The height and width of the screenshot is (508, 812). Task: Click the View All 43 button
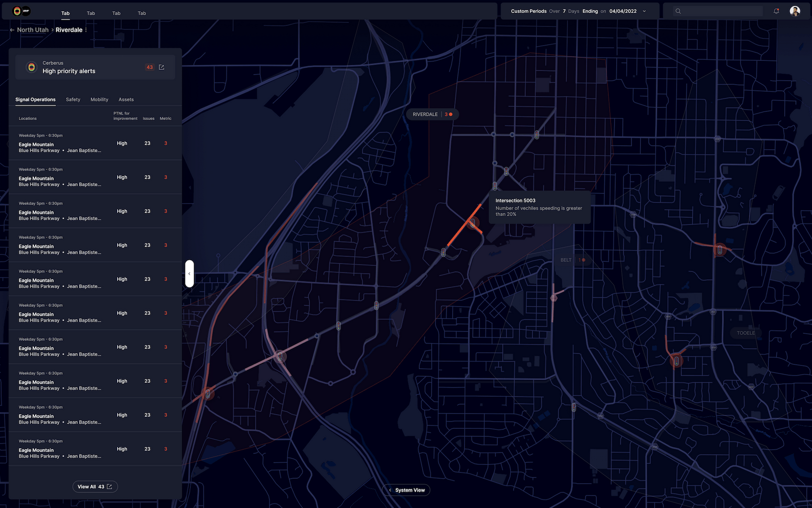click(x=95, y=487)
